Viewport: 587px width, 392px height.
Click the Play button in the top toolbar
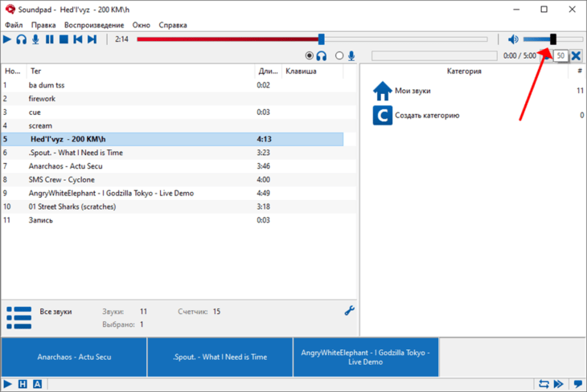6,39
